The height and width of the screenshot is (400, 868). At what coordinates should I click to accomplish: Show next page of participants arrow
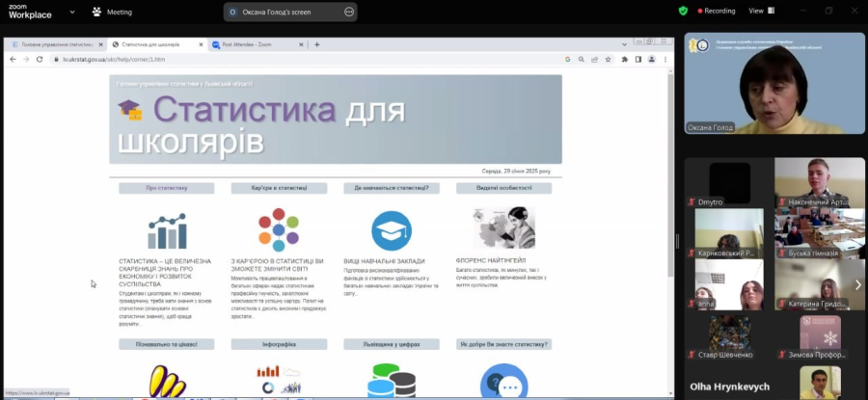click(858, 284)
